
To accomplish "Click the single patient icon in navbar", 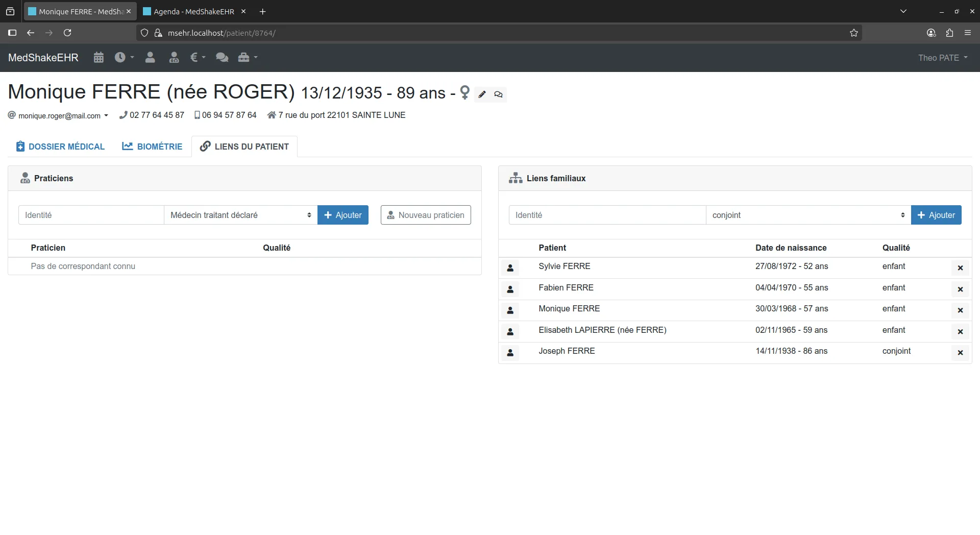I will click(x=150, y=58).
